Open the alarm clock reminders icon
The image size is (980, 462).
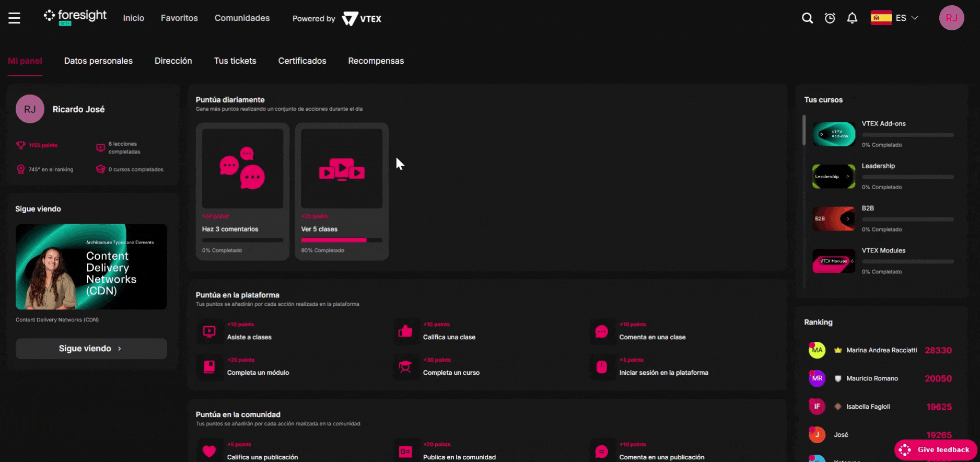830,18
